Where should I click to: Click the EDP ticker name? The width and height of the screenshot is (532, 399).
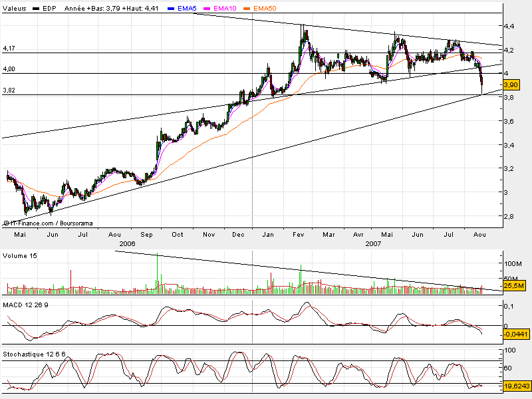pos(49,9)
